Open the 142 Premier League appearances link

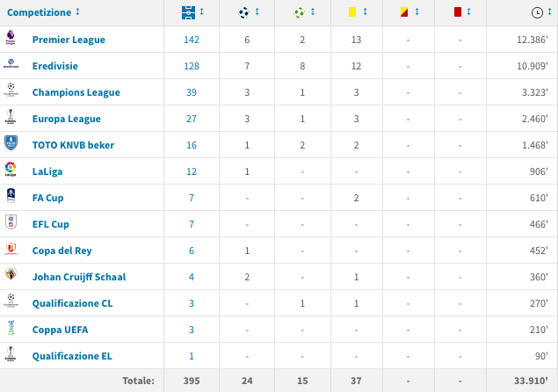coord(192,40)
